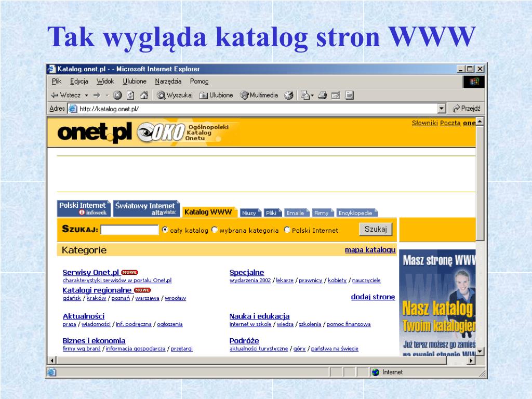Click the vertical scrollbar down arrow
532x399 pixels.
pos(480,352)
